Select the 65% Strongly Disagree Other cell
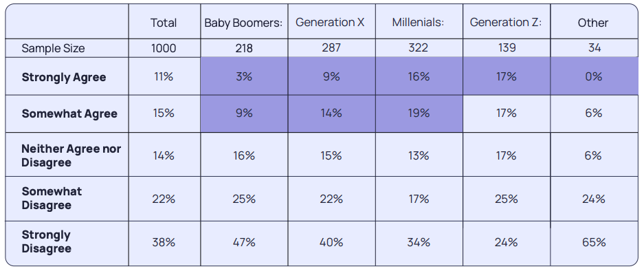The image size is (644, 271). pyautogui.click(x=594, y=242)
